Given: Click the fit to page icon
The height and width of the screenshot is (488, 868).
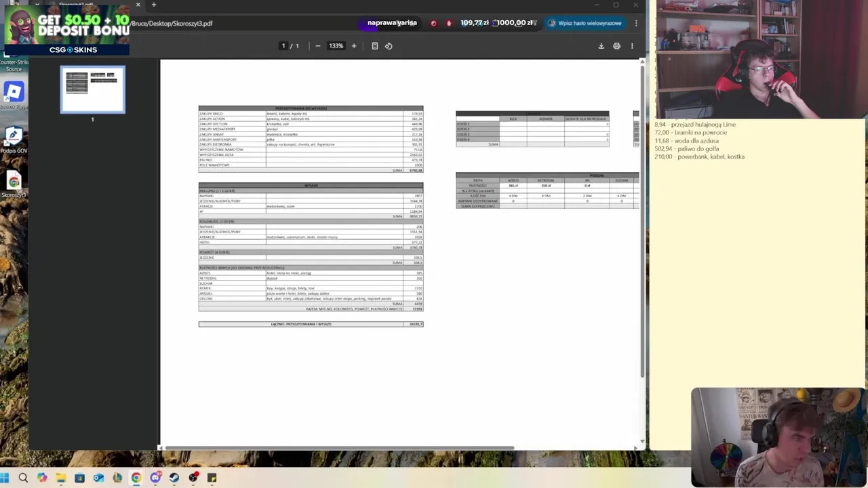Looking at the screenshot, I should pos(374,46).
